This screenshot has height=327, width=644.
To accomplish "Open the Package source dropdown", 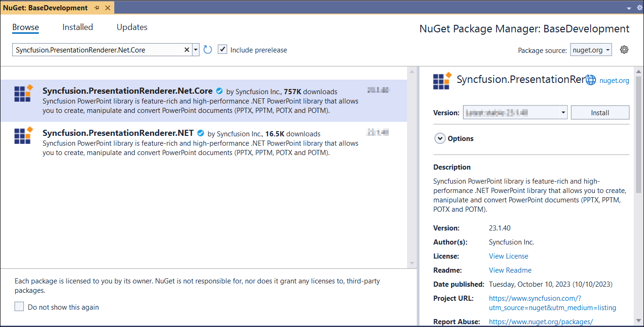I will click(591, 50).
